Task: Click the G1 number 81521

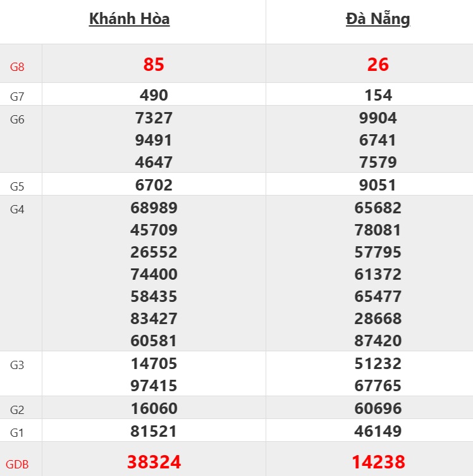Action: coord(154,432)
